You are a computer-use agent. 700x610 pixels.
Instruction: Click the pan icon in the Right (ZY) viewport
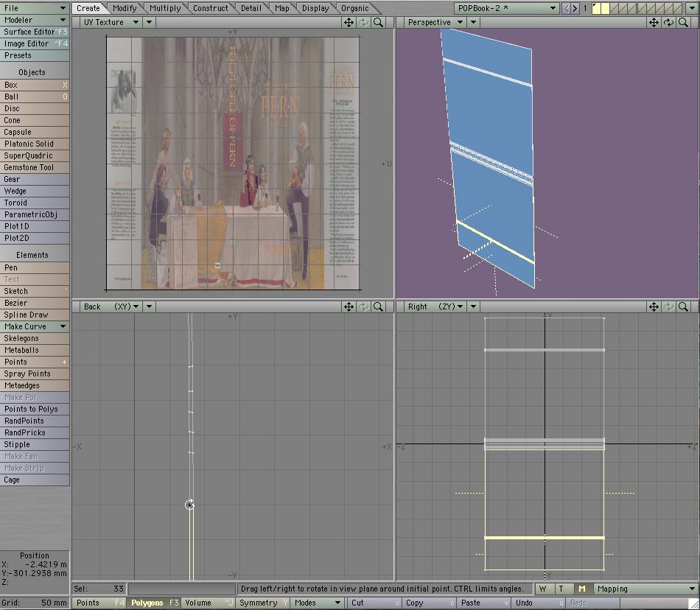point(654,306)
